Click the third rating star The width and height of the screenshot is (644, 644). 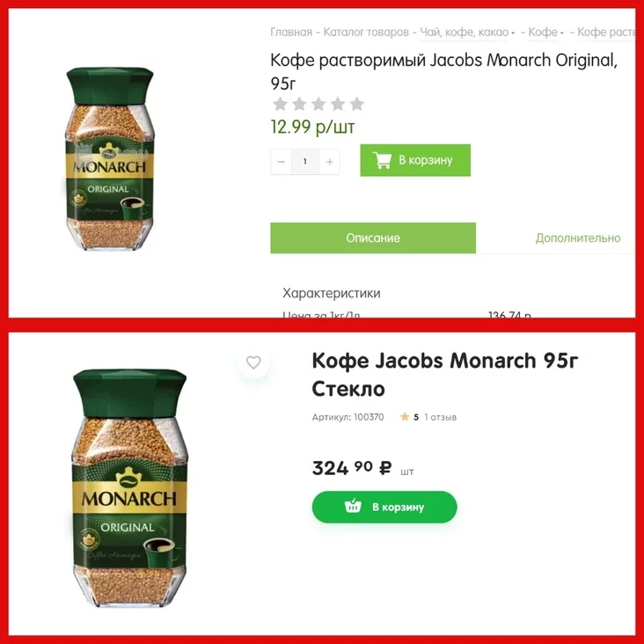318,104
